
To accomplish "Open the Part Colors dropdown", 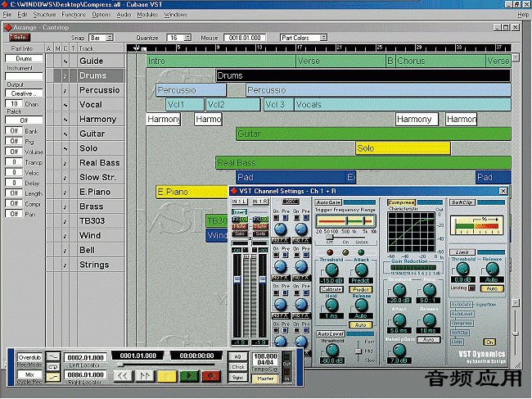I will tap(304, 38).
